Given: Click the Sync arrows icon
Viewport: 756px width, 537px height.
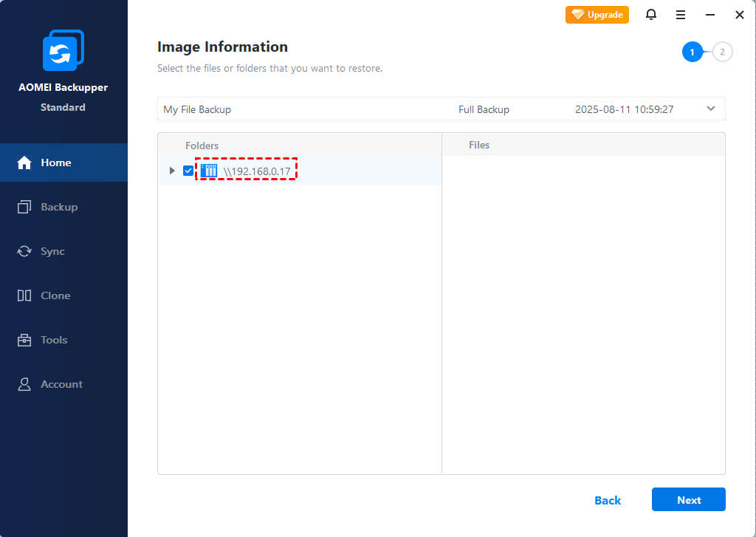Looking at the screenshot, I should (x=24, y=251).
